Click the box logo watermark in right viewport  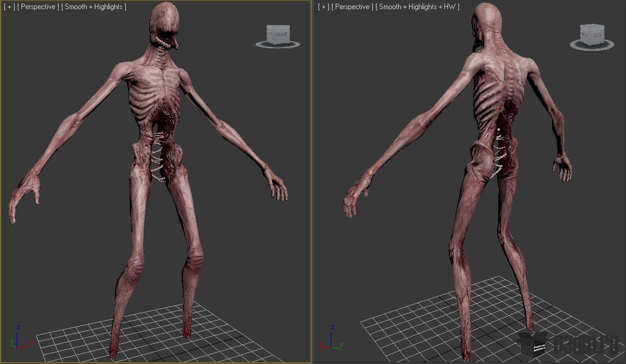pos(532,343)
